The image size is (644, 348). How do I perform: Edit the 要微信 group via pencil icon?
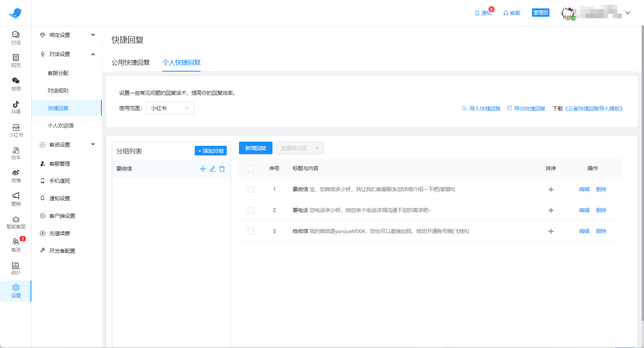pyautogui.click(x=213, y=169)
